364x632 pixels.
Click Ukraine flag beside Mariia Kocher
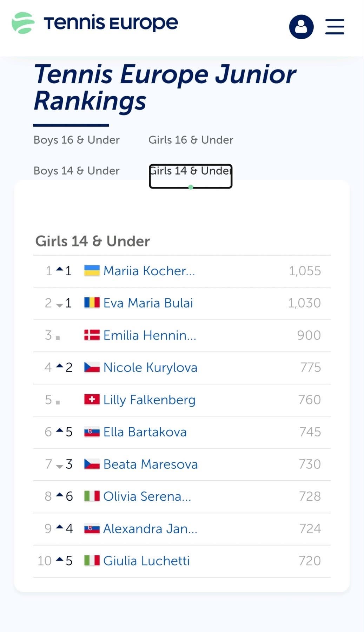(92, 271)
